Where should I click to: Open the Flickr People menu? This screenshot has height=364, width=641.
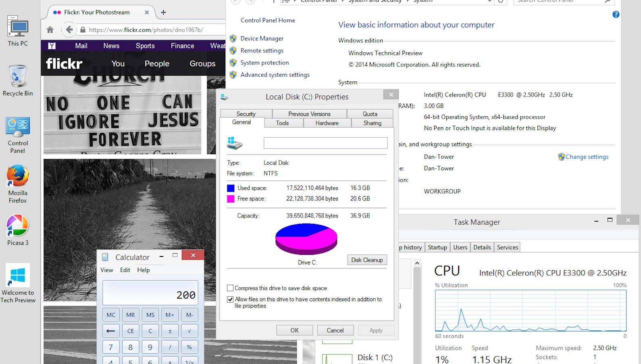tap(157, 64)
